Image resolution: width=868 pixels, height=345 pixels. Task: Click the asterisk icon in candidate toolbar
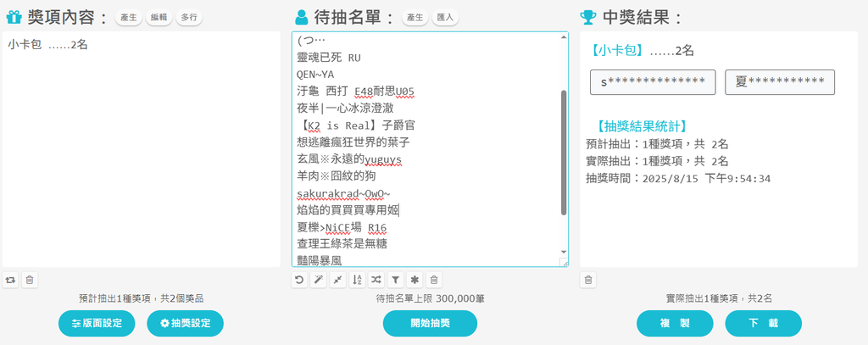(414, 279)
